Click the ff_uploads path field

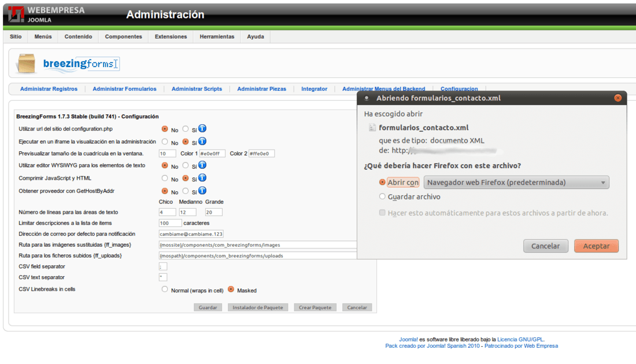click(258, 256)
